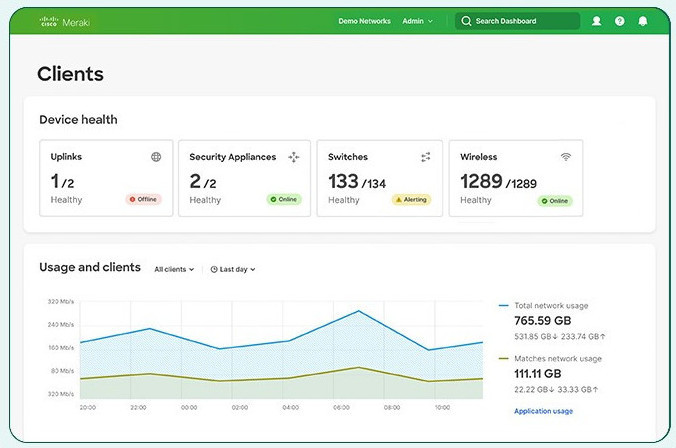This screenshot has height=448, width=676.
Task: Expand the Admin dropdown menu
Action: click(417, 21)
